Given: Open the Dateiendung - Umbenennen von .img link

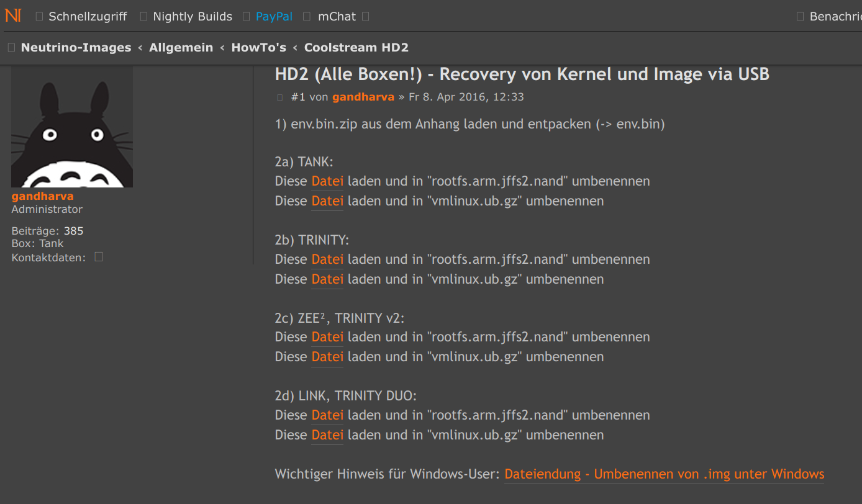Looking at the screenshot, I should tap(664, 474).
